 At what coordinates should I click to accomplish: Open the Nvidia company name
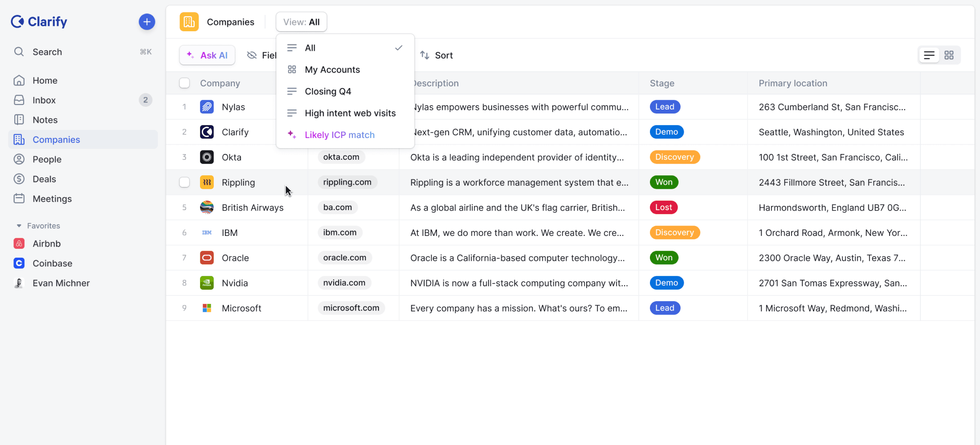click(235, 283)
